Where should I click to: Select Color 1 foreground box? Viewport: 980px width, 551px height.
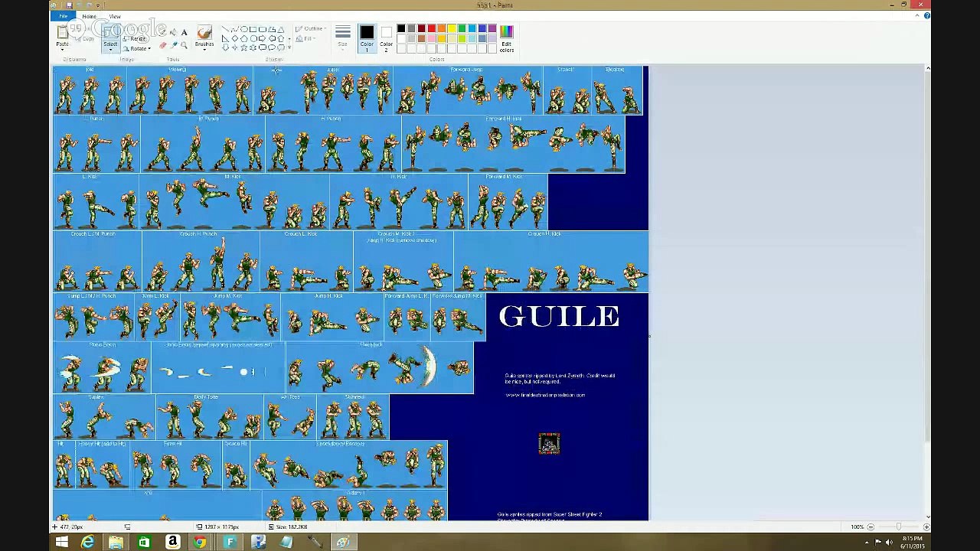click(367, 38)
